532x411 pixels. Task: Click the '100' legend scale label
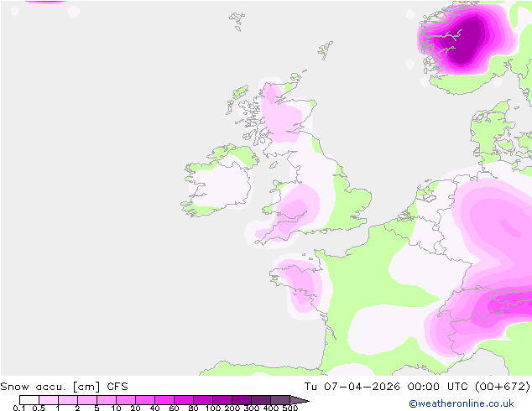pyautogui.click(x=213, y=408)
